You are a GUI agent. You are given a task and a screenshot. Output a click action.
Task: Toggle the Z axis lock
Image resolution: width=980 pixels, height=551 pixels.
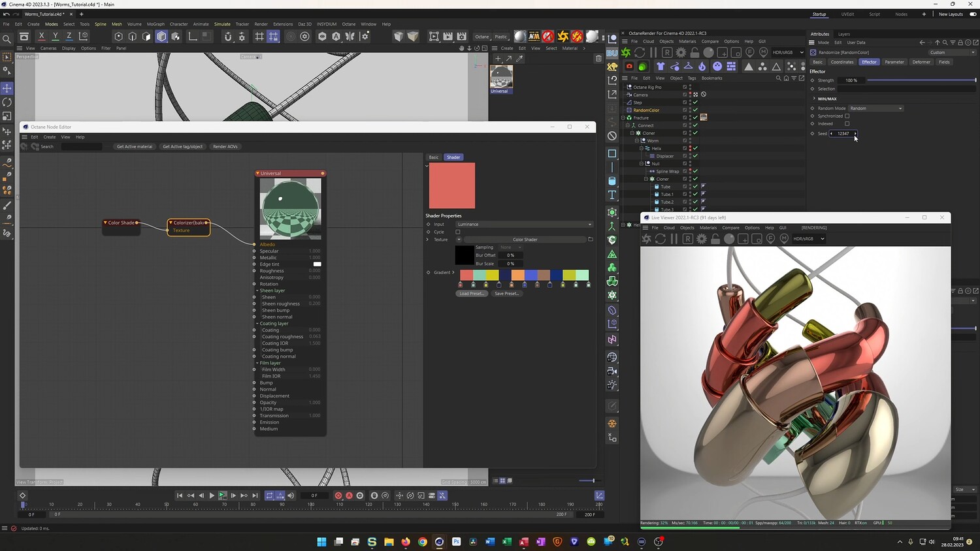tap(69, 37)
